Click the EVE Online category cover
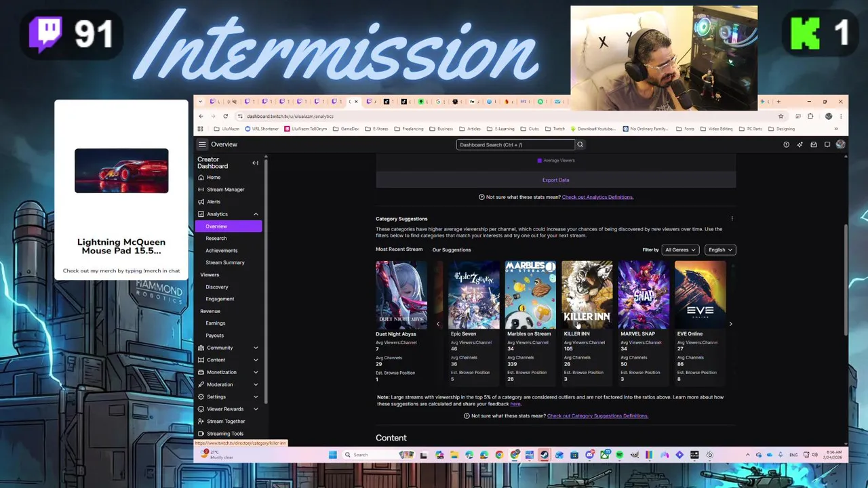The height and width of the screenshot is (488, 868). [x=701, y=295]
